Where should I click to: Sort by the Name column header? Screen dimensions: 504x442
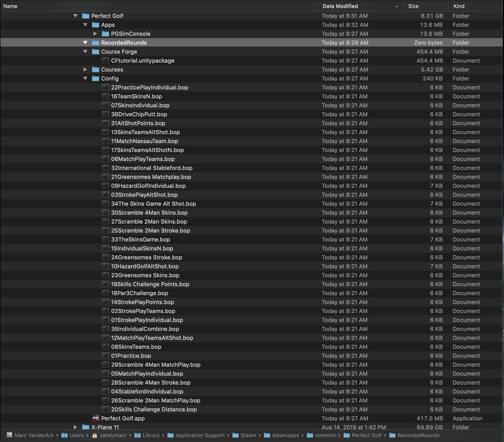tap(10, 6)
